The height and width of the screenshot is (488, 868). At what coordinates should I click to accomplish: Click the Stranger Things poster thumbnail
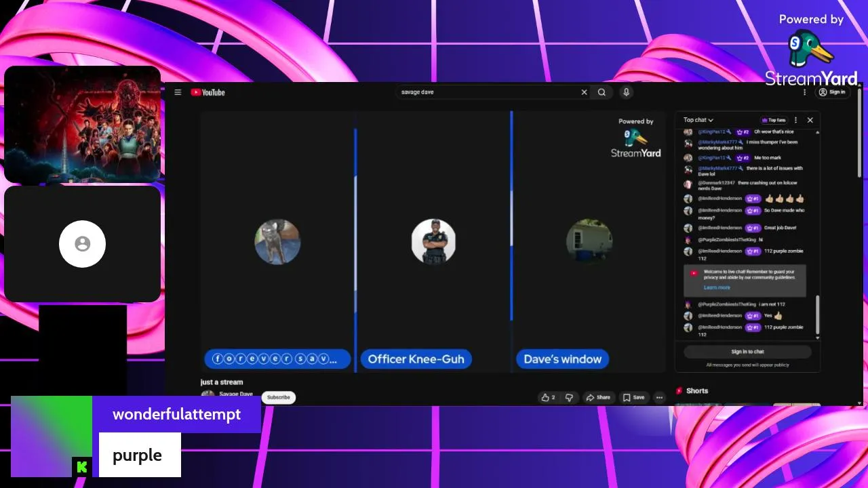82,125
